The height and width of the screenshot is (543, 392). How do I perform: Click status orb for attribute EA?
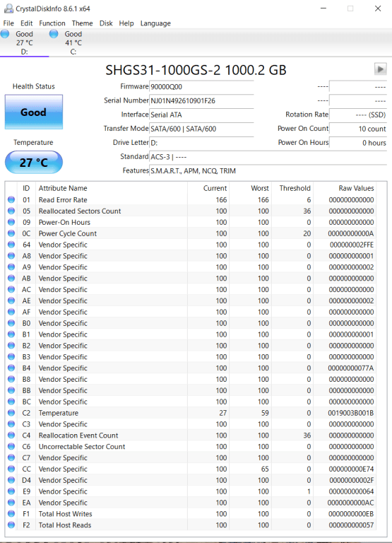tap(11, 503)
